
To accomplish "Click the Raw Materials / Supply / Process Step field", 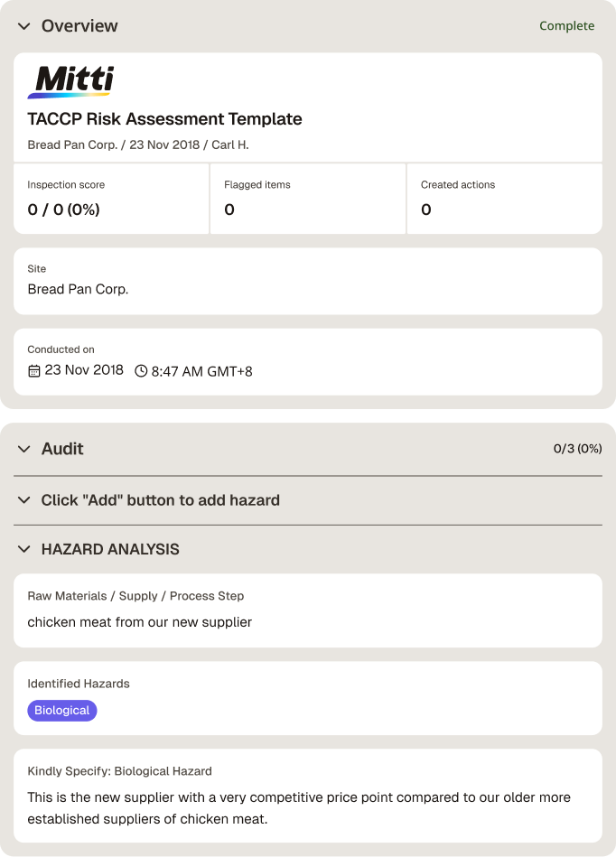I will (x=308, y=610).
